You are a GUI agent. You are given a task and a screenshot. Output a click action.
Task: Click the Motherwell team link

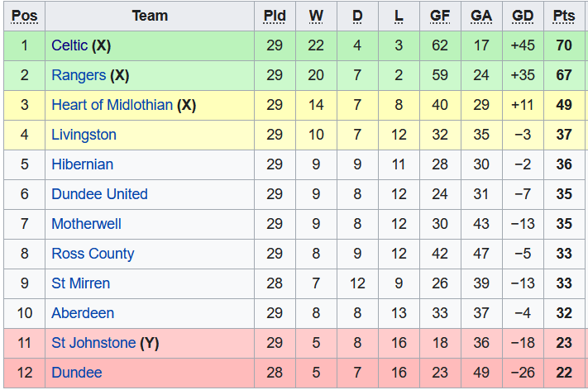(x=86, y=224)
